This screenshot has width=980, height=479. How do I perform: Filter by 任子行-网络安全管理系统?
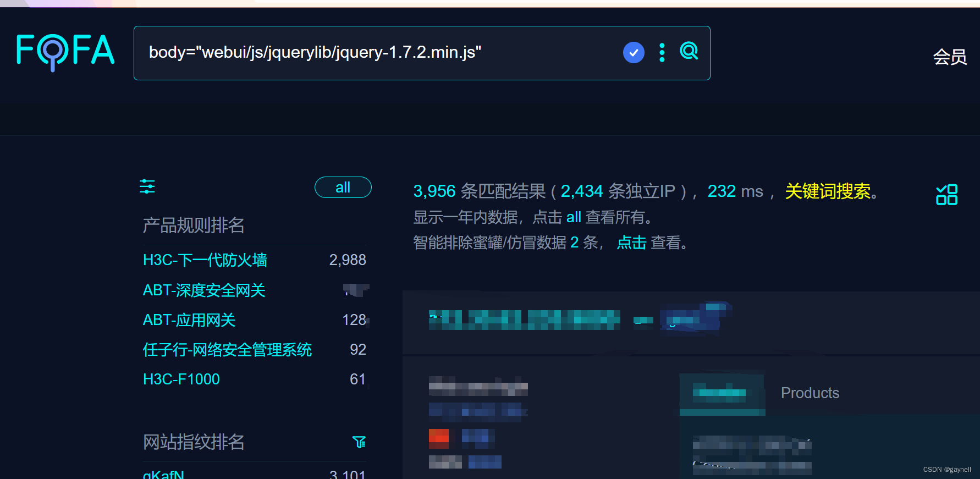pos(227,350)
